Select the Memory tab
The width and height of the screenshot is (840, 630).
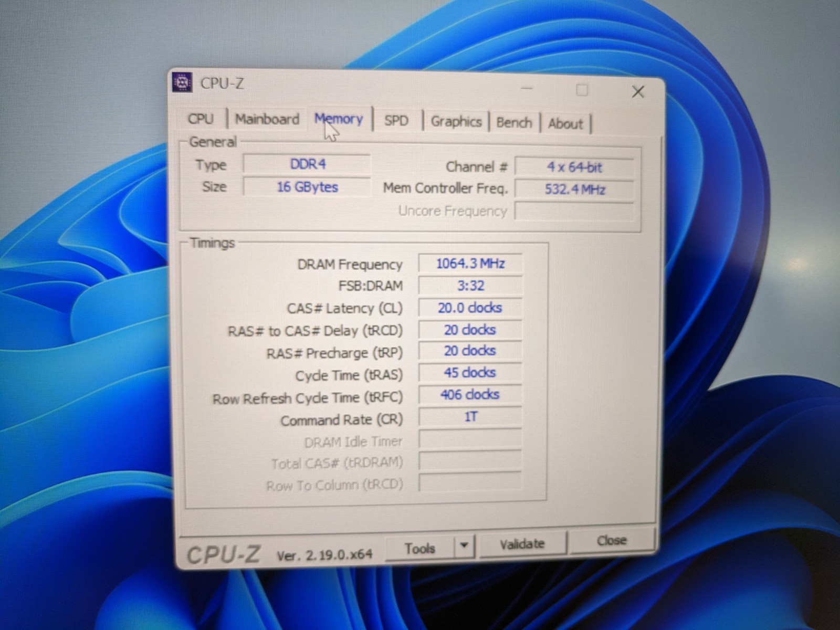[x=339, y=119]
